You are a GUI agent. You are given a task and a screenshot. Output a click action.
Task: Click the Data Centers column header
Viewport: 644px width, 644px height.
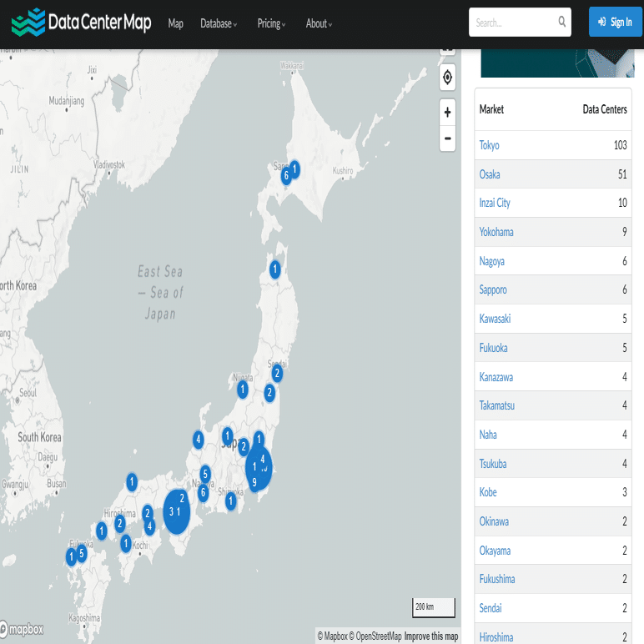pyautogui.click(x=605, y=109)
